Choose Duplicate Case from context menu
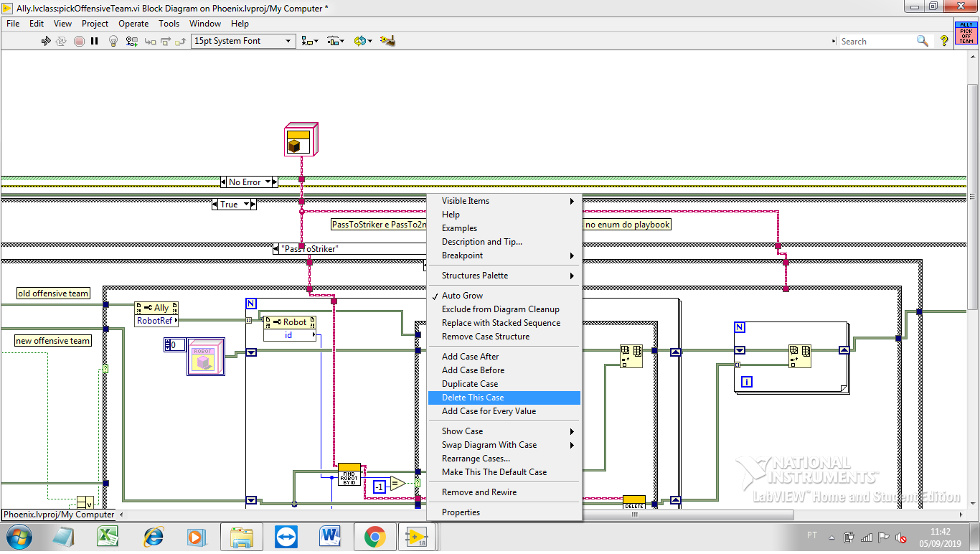 tap(504, 384)
